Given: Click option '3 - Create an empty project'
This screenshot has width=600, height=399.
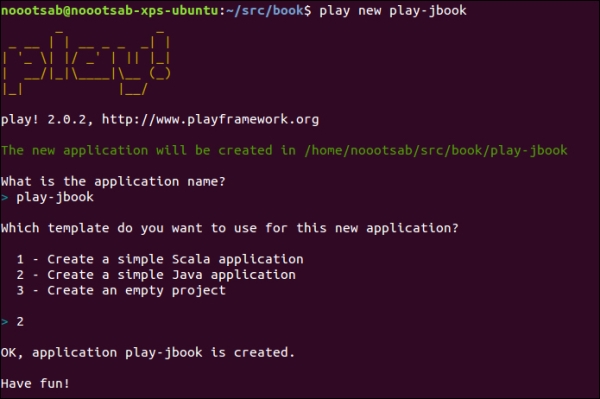Looking at the screenshot, I should pos(121,290).
